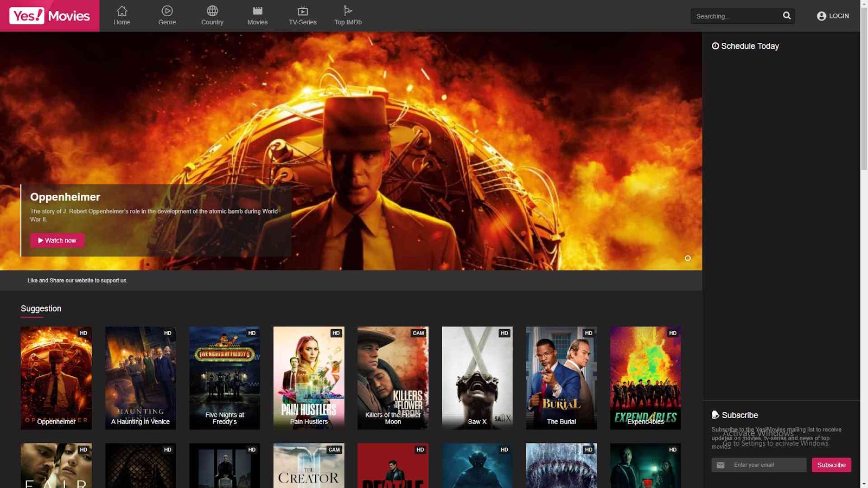This screenshot has height=488, width=868.
Task: Click Watch now for Oppenheimer
Action: 57,240
